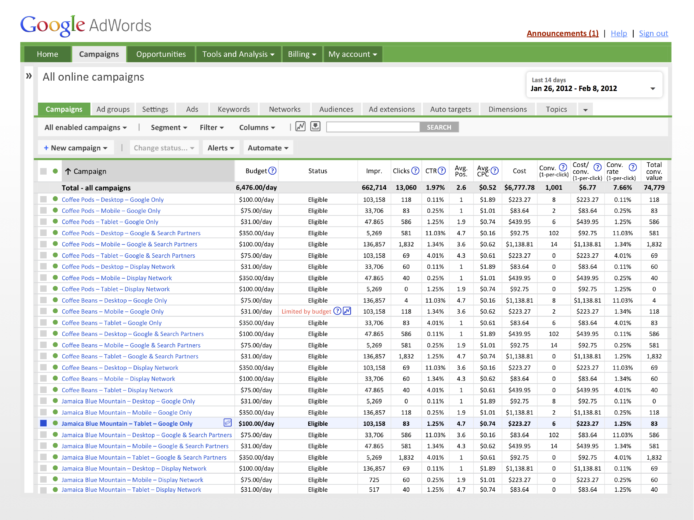Click the Help link
Viewport: 694px width, 520px height.
click(x=619, y=33)
